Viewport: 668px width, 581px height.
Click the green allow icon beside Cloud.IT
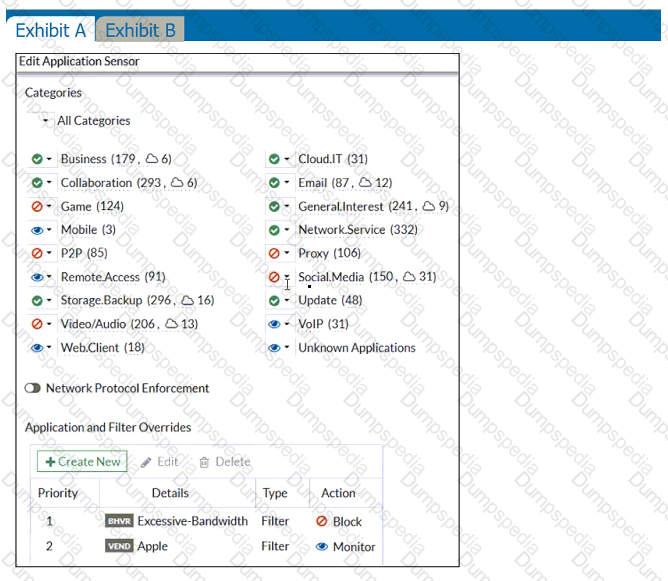pos(274,159)
